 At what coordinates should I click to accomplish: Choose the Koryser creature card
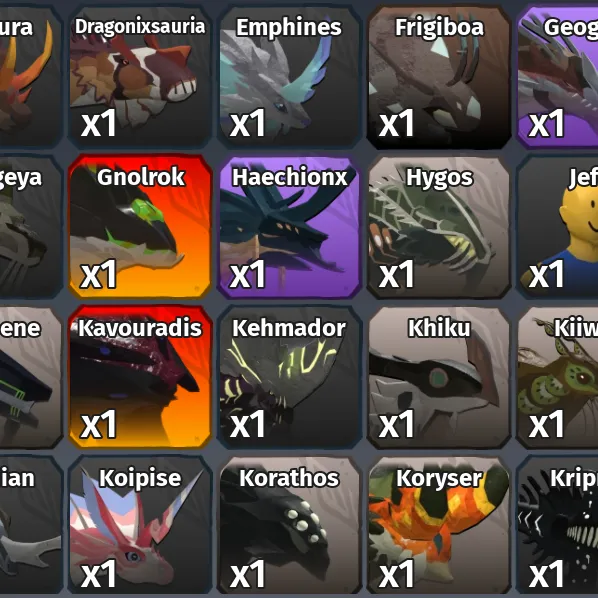439,526
